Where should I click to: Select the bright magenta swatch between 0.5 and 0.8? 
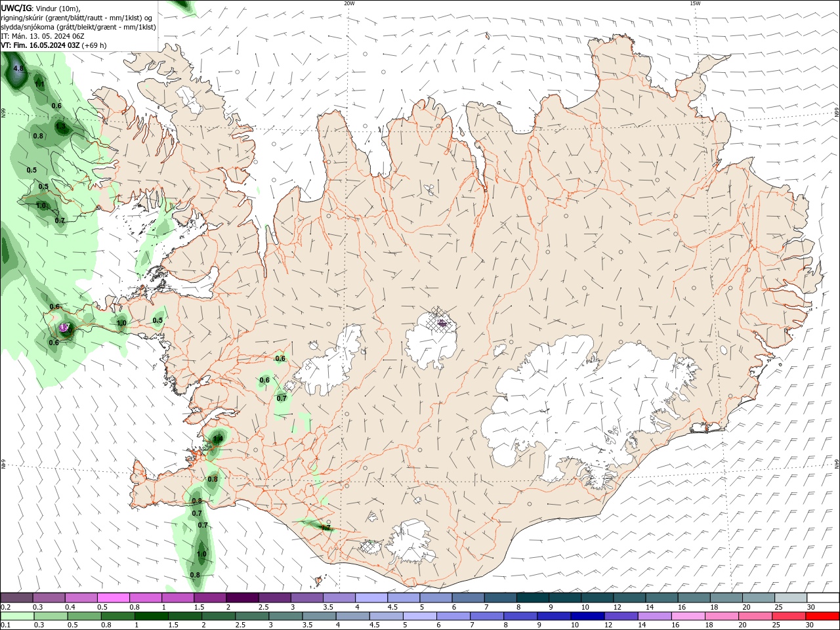114,598
